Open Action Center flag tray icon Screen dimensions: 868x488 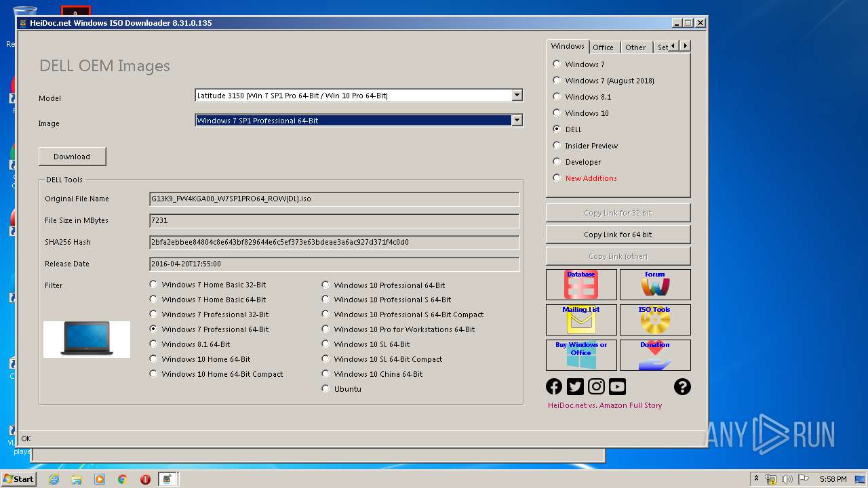point(804,479)
